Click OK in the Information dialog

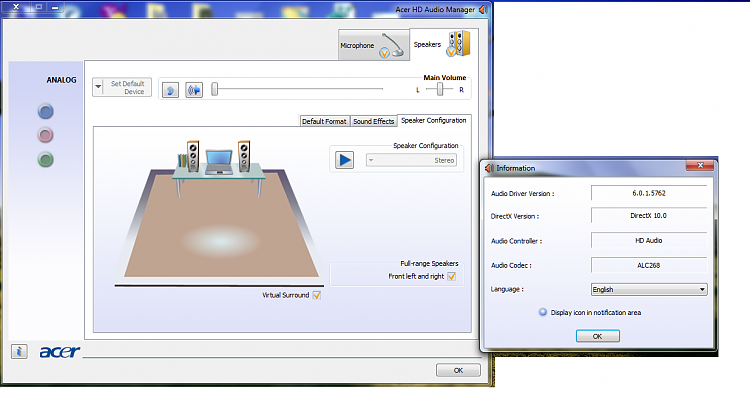point(597,336)
